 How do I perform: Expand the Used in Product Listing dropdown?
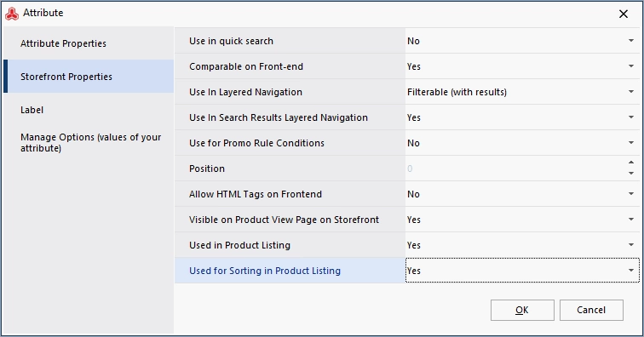pos(631,244)
